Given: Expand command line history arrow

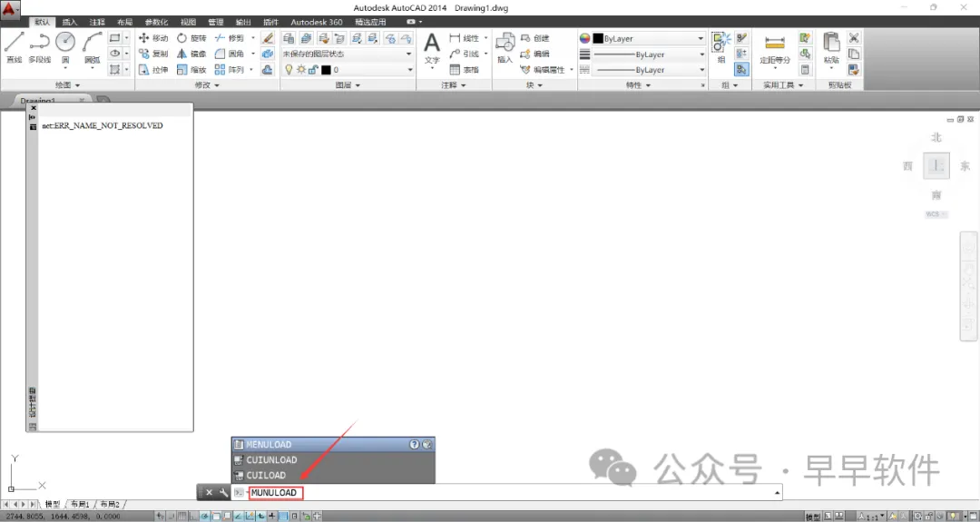Looking at the screenshot, I should (777, 493).
